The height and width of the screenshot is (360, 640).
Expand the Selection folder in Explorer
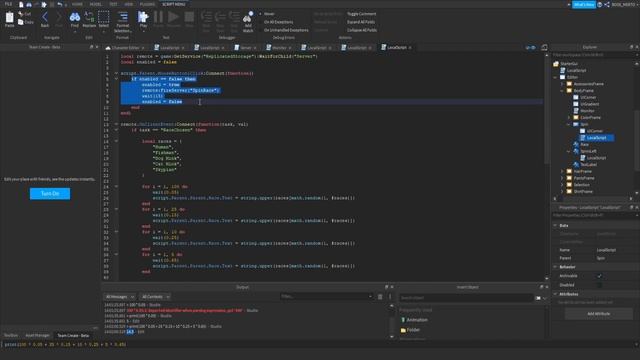pos(562,185)
